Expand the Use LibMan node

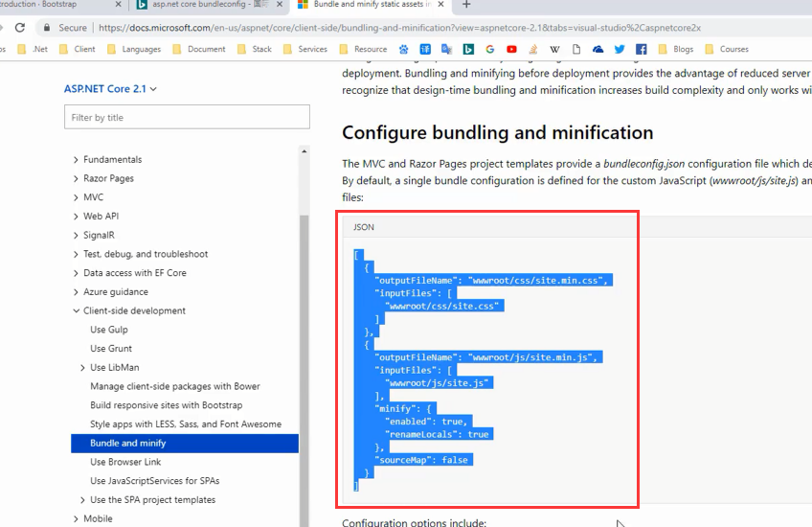[x=82, y=367]
